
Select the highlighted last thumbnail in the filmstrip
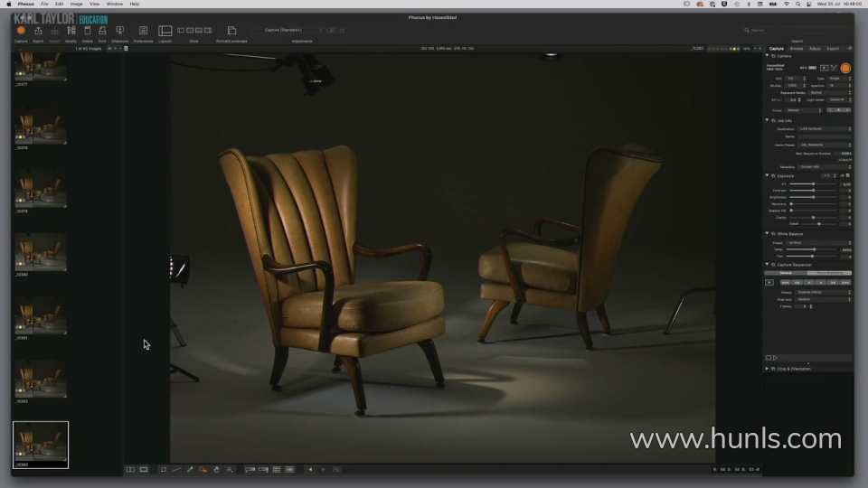pos(41,443)
